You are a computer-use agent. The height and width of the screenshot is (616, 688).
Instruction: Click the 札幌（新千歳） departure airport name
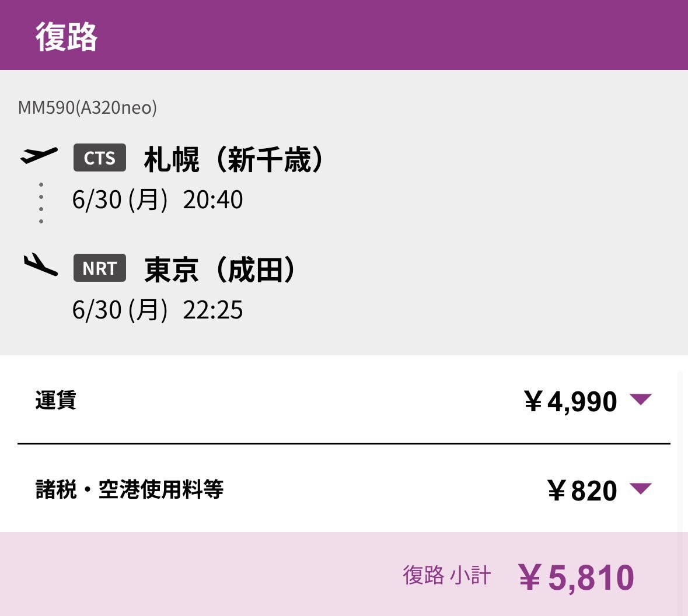pyautogui.click(x=235, y=159)
